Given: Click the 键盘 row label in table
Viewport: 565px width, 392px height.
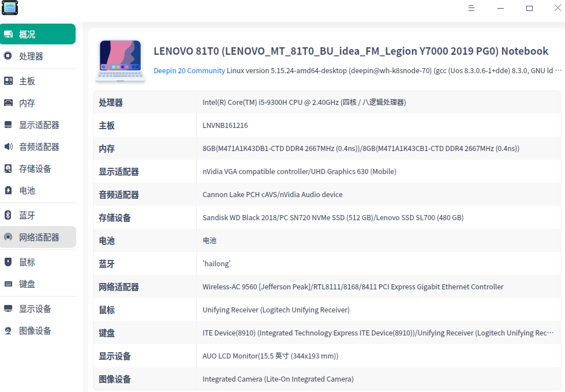Looking at the screenshot, I should coord(107,333).
